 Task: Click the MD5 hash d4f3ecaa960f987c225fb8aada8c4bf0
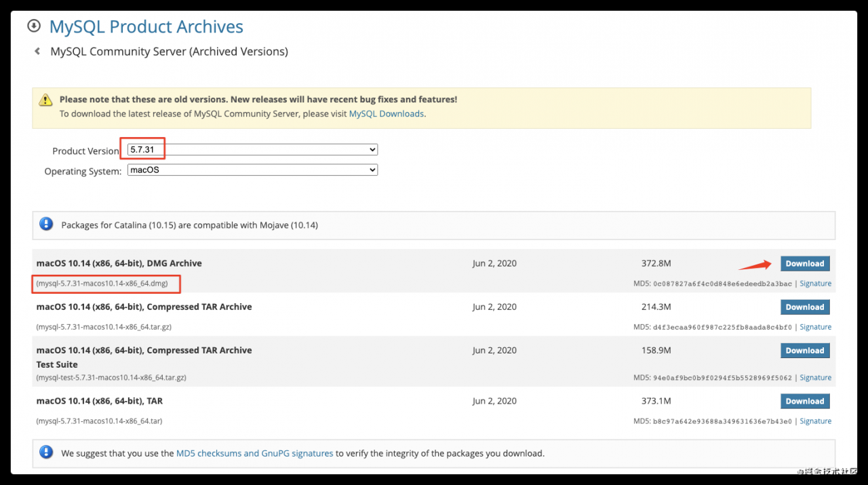coord(724,327)
